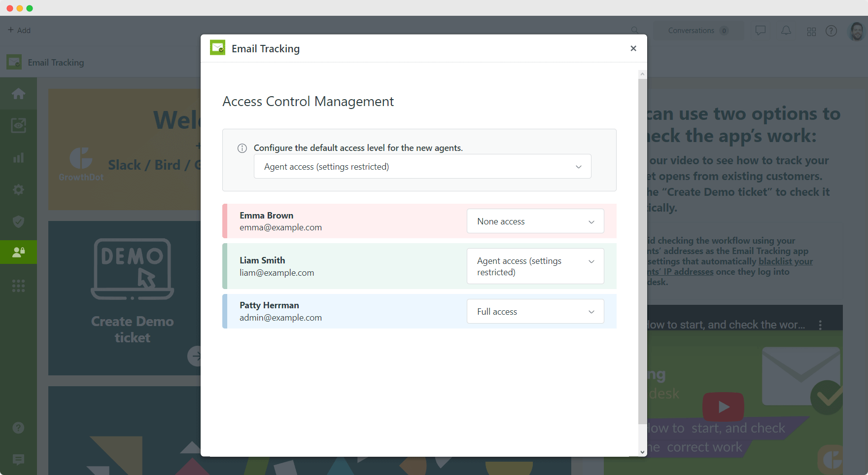868x475 pixels.
Task: Open the email tracking eye icon in sidebar
Action: tap(18, 125)
